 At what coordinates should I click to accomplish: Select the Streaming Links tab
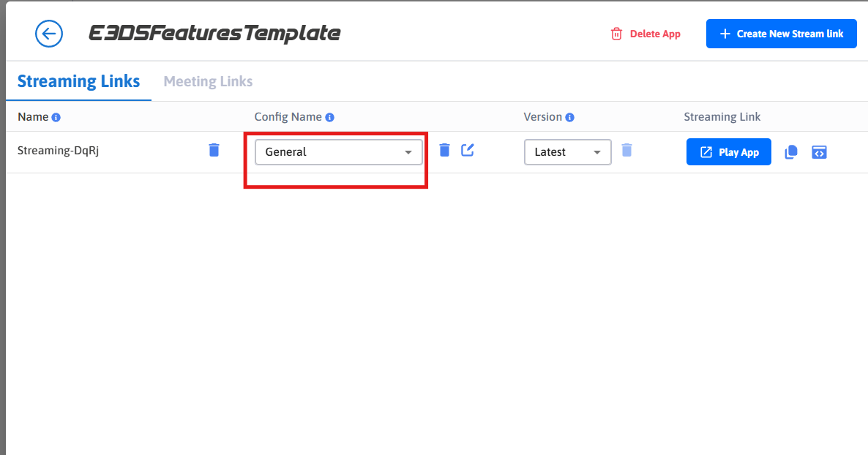tap(78, 81)
